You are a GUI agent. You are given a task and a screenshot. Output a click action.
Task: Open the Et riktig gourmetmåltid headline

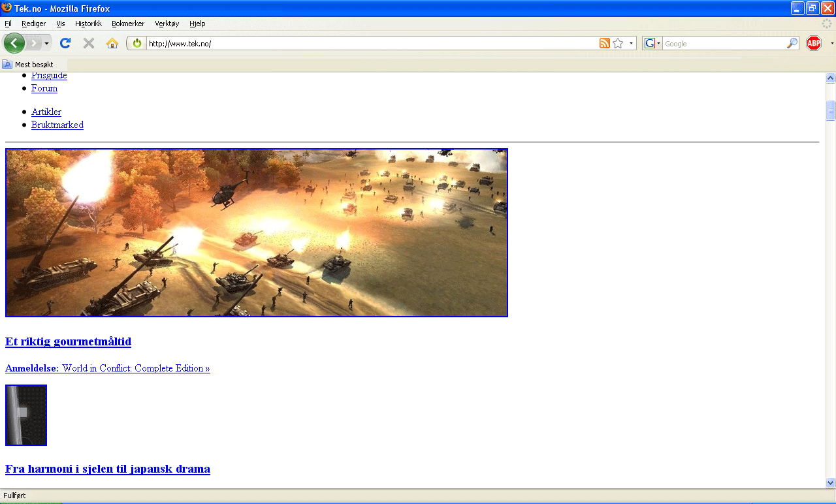tap(68, 341)
